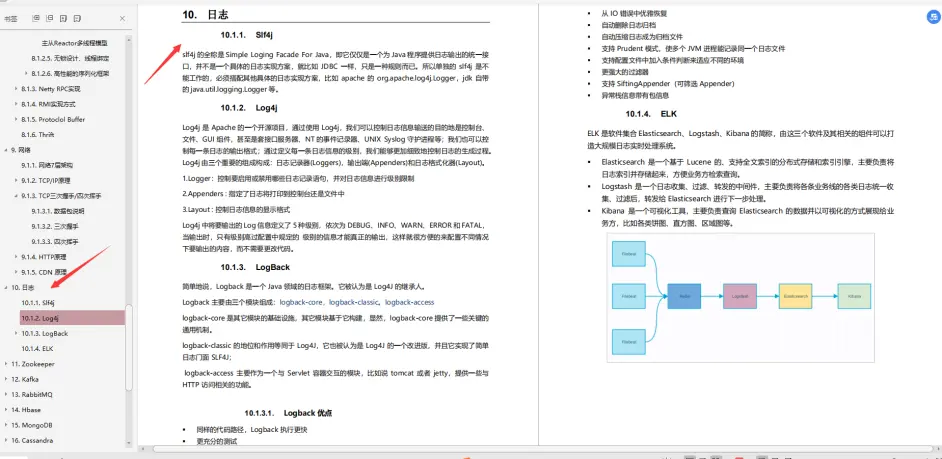Expand the 8.1.4 RMI bookmark
This screenshot has width=942, height=459.
(x=16, y=105)
